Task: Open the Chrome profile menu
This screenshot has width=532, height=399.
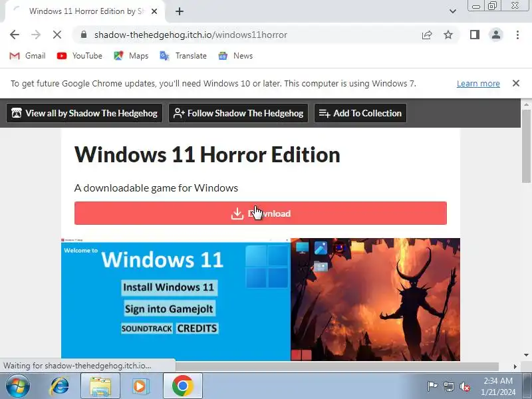Action: 496,35
